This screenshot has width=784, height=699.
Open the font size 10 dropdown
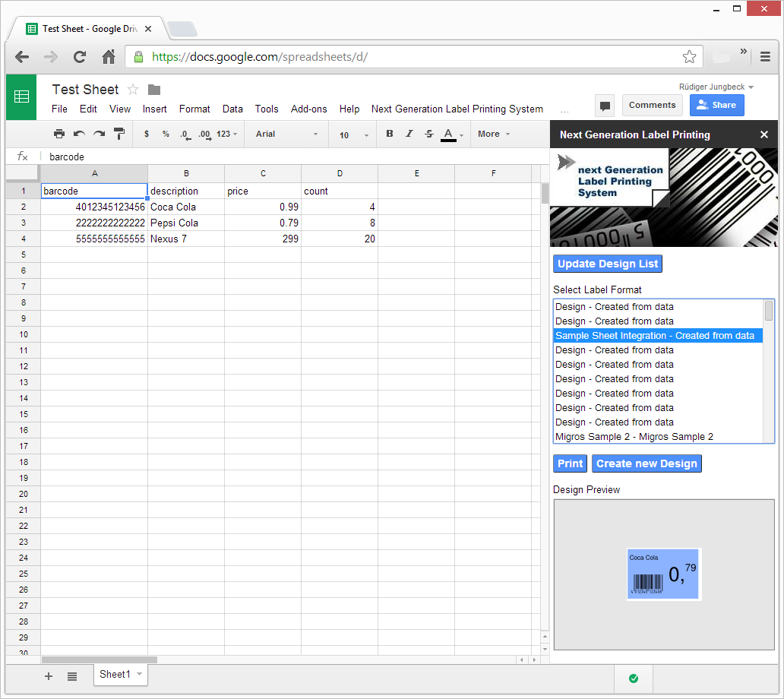point(353,135)
